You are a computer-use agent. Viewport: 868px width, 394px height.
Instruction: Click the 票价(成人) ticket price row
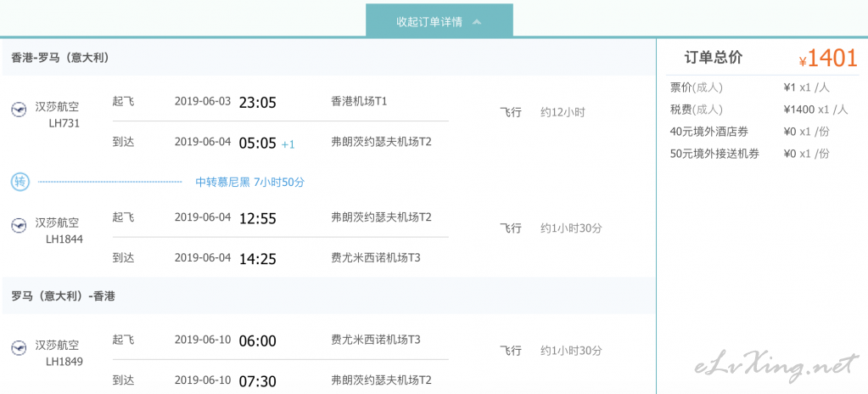750,87
